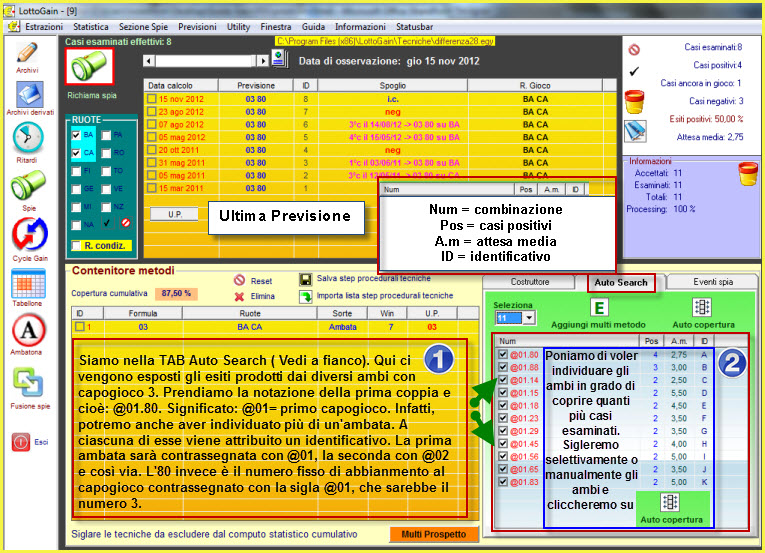
Task: Open Archivi derivati in the sidebar
Action: [x=30, y=94]
